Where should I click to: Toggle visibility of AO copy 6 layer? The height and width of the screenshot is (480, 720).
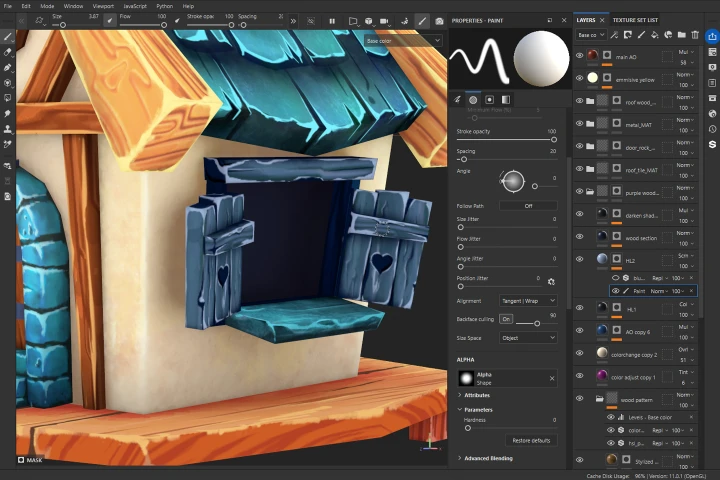click(579, 330)
